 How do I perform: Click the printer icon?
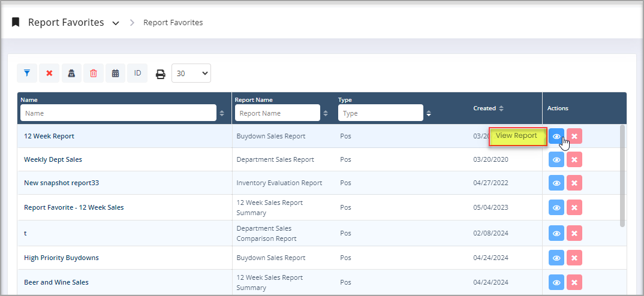160,74
